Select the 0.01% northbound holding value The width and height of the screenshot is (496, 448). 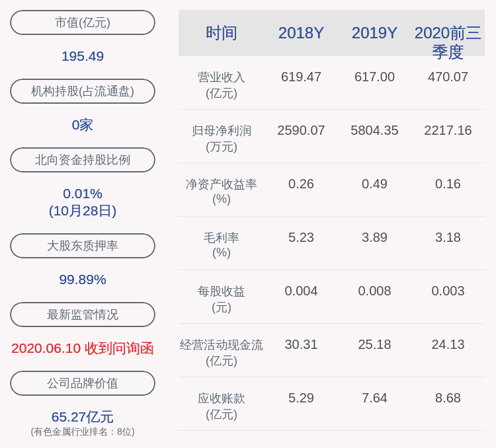pos(83,194)
